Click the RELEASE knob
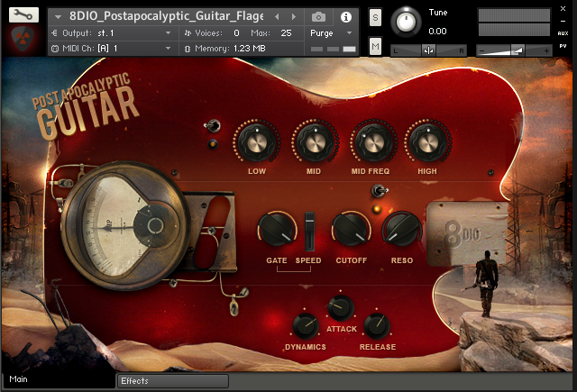The height and width of the screenshot is (392, 577). click(x=377, y=326)
